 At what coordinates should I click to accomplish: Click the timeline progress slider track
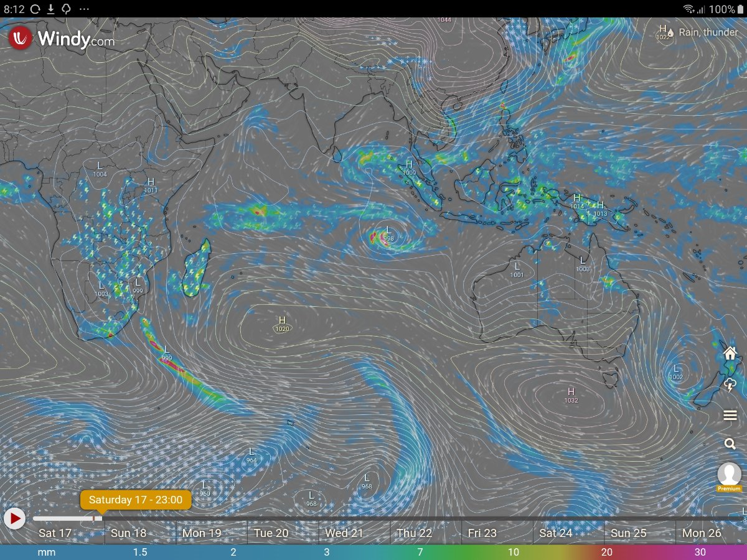[389, 518]
